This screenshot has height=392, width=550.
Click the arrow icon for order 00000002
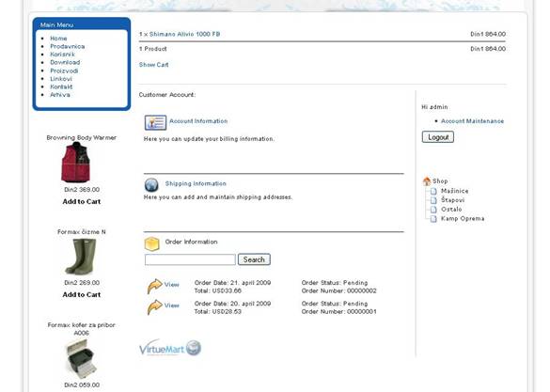[x=154, y=286]
